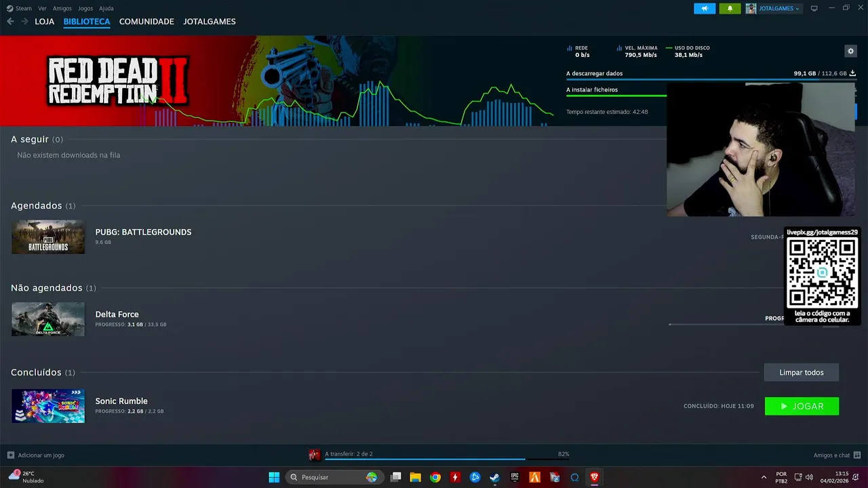Open Brave browser from taskbar

coord(595,477)
